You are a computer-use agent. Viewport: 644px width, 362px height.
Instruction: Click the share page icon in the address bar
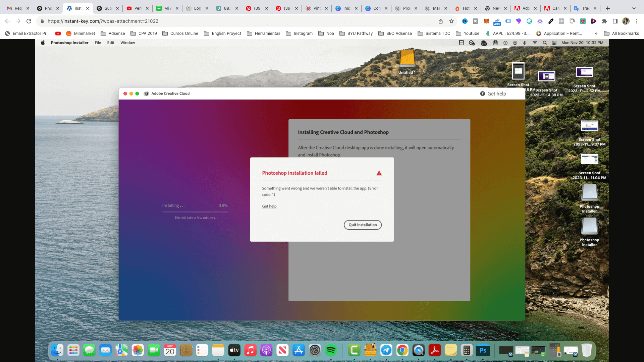(x=441, y=21)
